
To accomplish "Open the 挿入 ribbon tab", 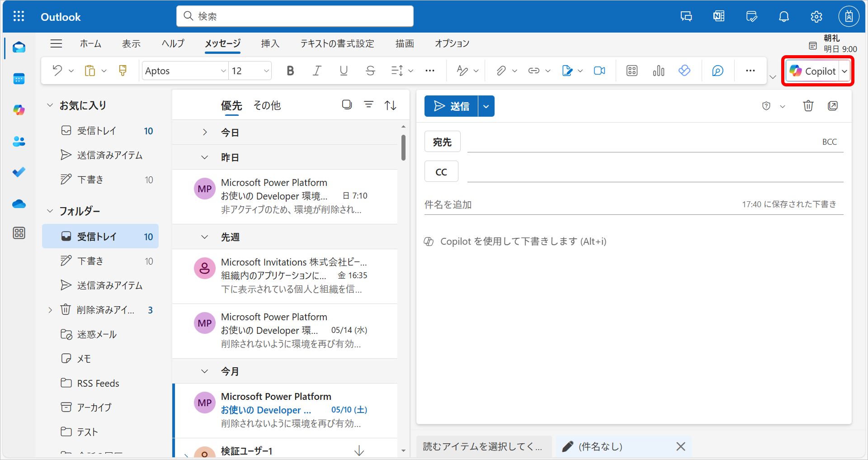I will tap(270, 43).
